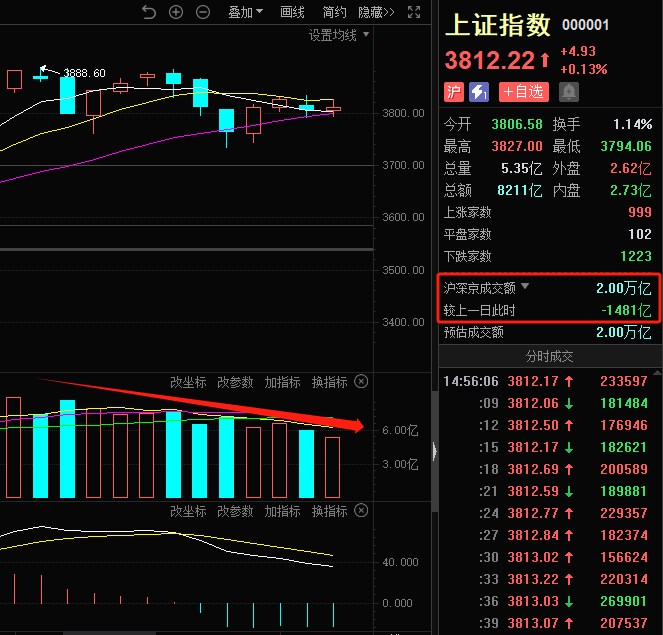Image resolution: width=663 pixels, height=635 pixels.
Task: Click the 3800.00 price axis label
Action: 403,113
